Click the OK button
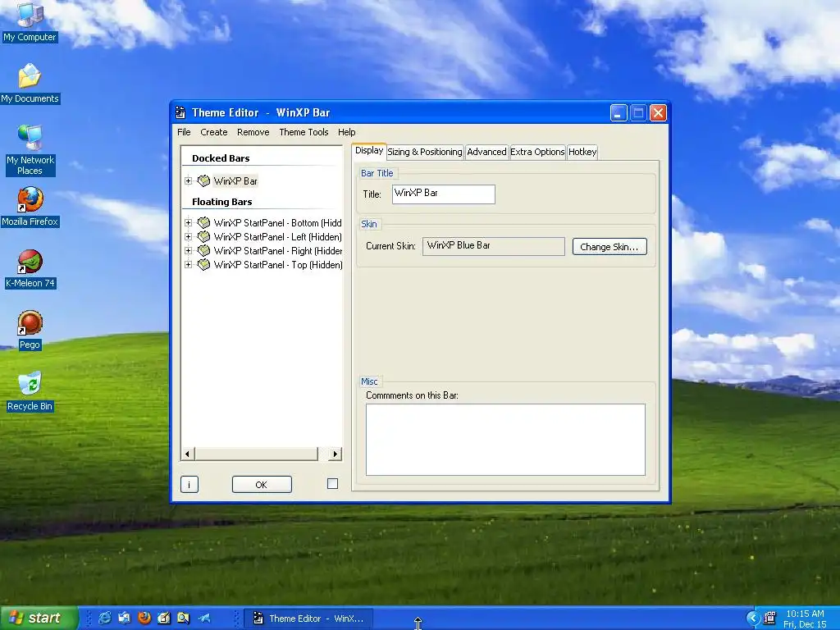 pos(262,485)
